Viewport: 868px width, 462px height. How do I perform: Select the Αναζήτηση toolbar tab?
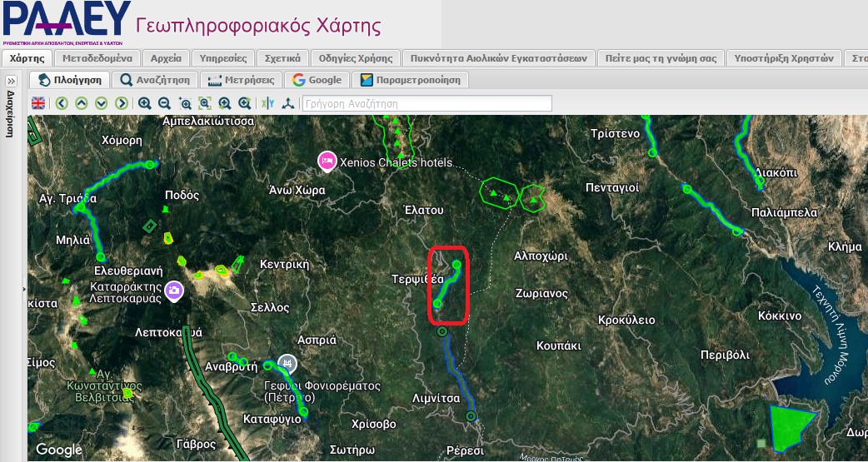154,80
